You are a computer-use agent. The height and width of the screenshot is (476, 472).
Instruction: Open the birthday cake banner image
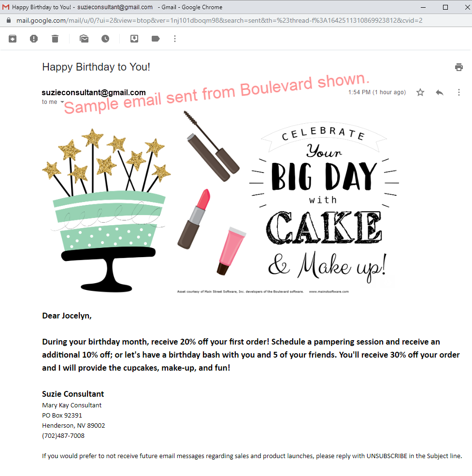pos(221,202)
